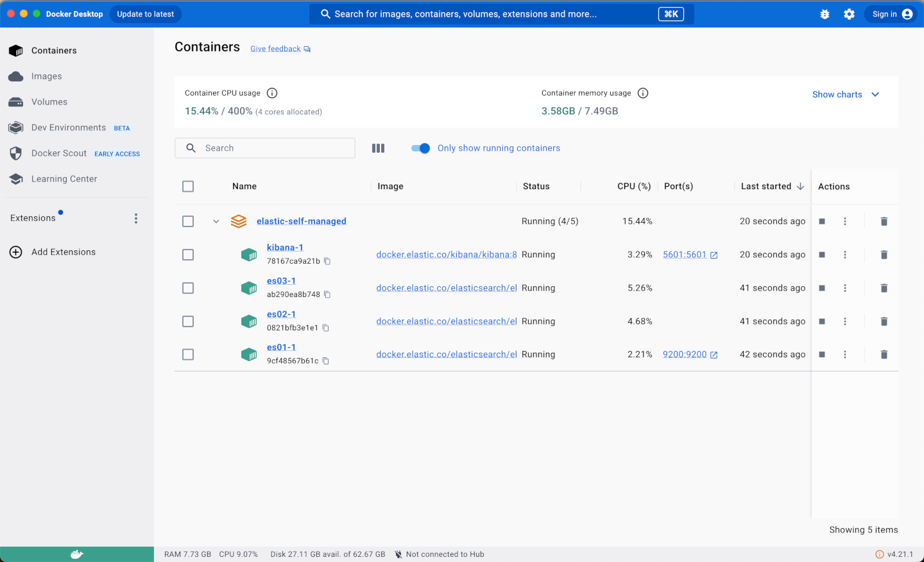Open Learning Center in sidebar
Image resolution: width=924 pixels, height=562 pixels.
(x=77, y=179)
